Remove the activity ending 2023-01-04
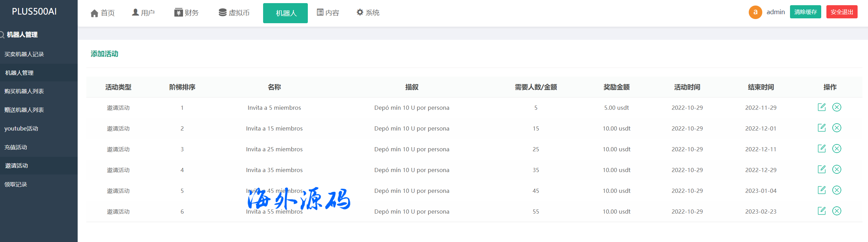 [x=836, y=190]
